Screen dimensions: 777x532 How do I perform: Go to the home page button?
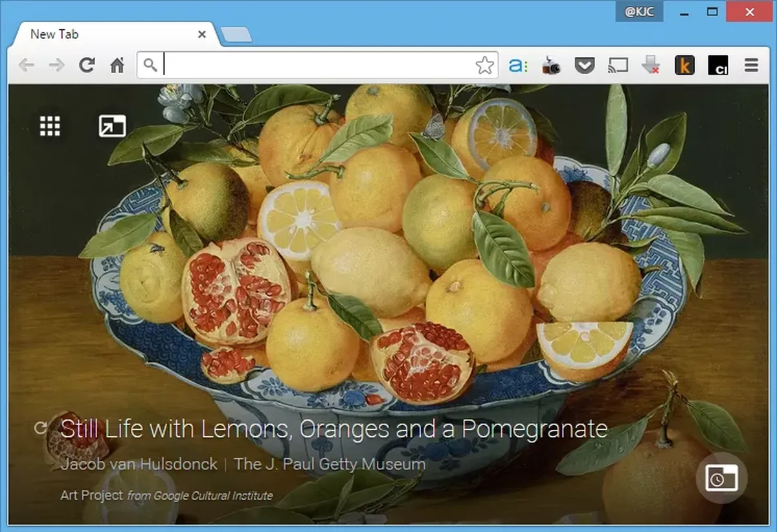pyautogui.click(x=117, y=65)
